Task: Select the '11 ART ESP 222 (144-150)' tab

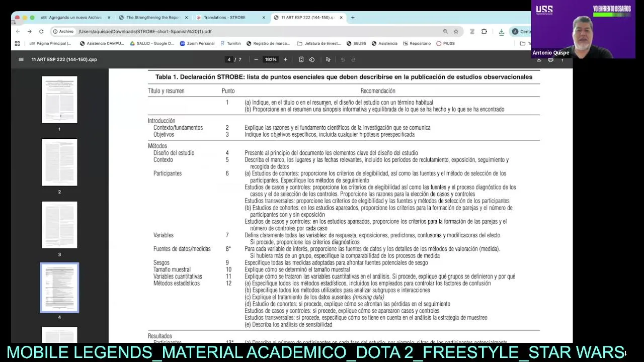Action: (x=308, y=18)
